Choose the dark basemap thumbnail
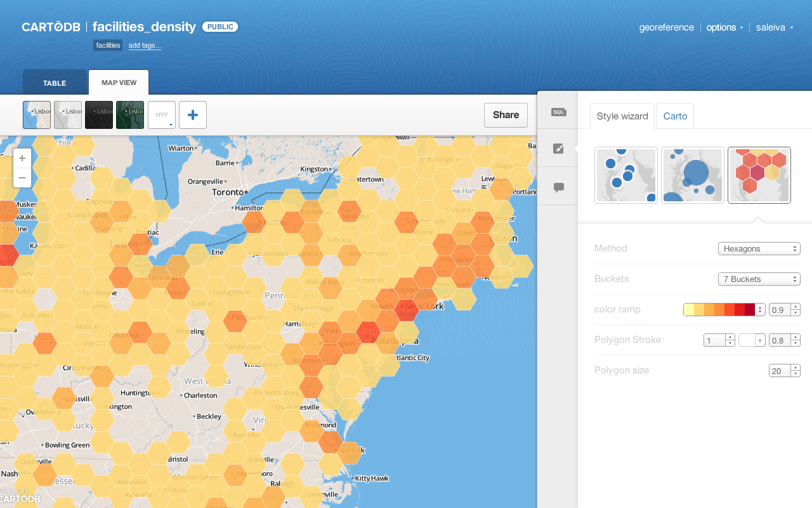 [99, 115]
